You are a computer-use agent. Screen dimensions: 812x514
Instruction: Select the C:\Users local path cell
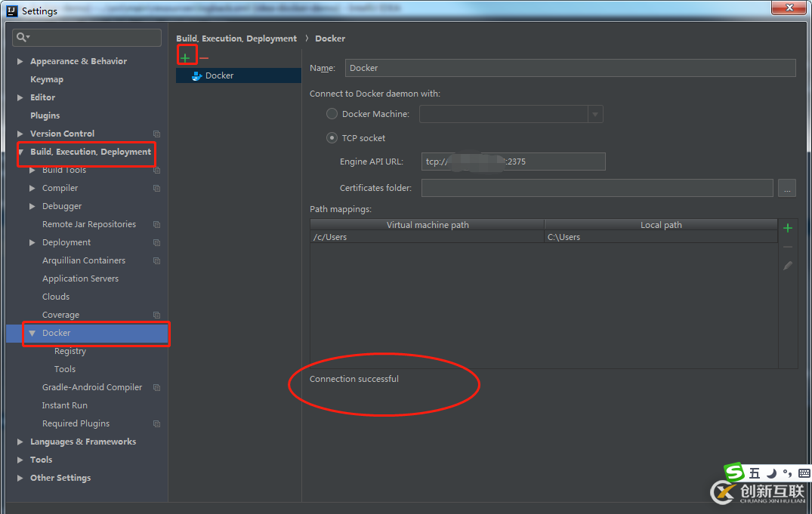click(x=661, y=237)
